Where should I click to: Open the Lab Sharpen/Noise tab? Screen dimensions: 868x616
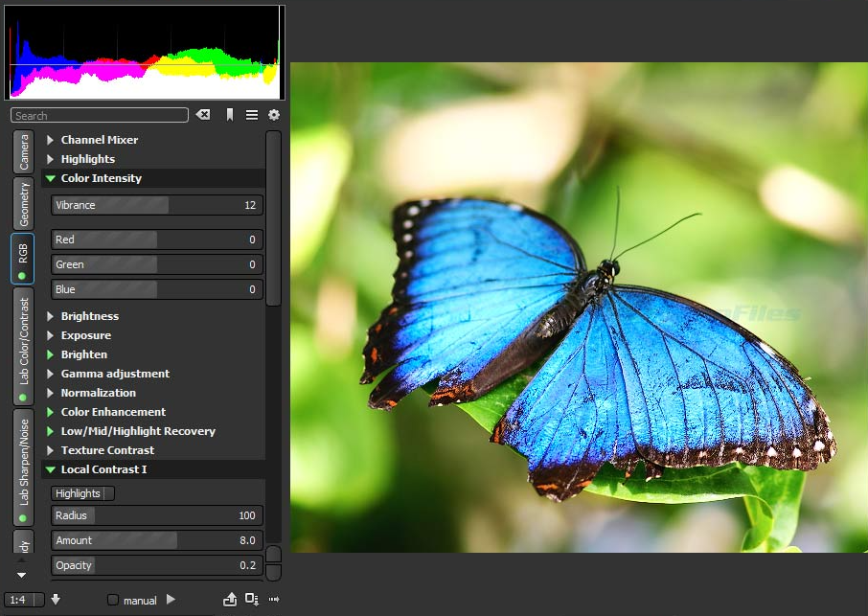click(23, 468)
